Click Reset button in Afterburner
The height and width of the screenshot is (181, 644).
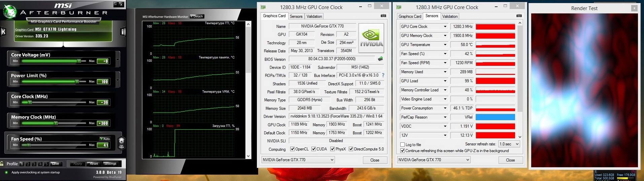pyautogui.click(x=94, y=164)
